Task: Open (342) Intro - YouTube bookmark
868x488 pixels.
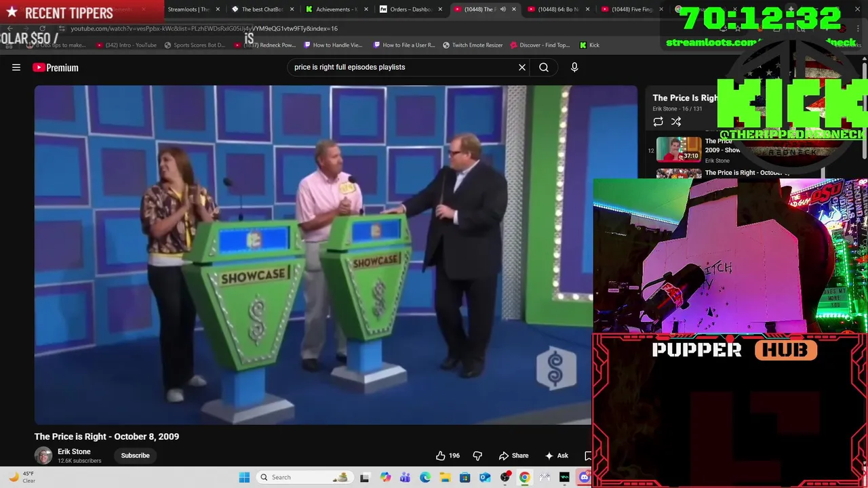Action: click(x=126, y=45)
